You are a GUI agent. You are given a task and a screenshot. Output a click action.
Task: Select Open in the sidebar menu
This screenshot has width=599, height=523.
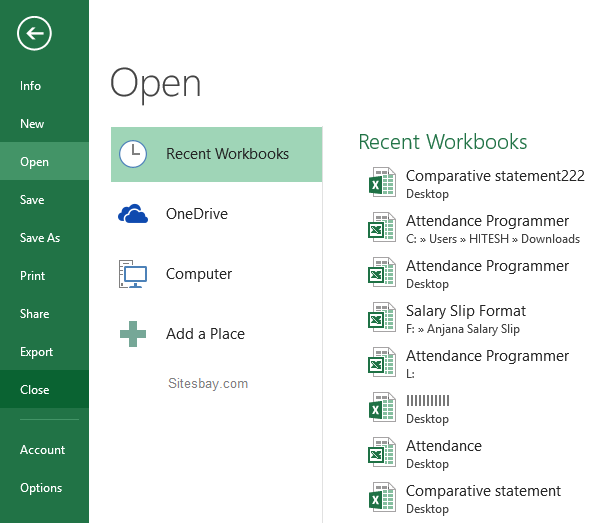[x=44, y=162]
